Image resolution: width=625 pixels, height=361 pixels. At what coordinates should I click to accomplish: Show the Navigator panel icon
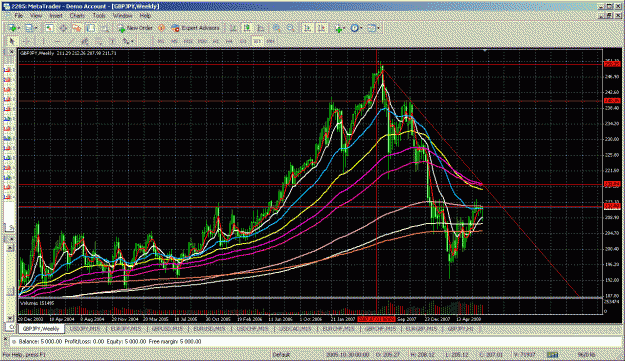point(77,28)
